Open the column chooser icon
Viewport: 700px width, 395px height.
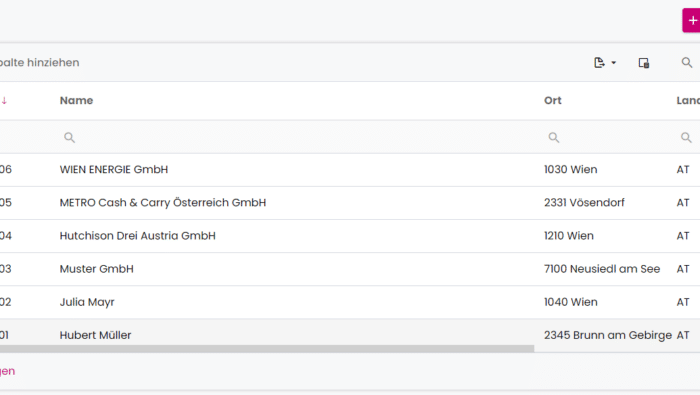[x=644, y=63]
